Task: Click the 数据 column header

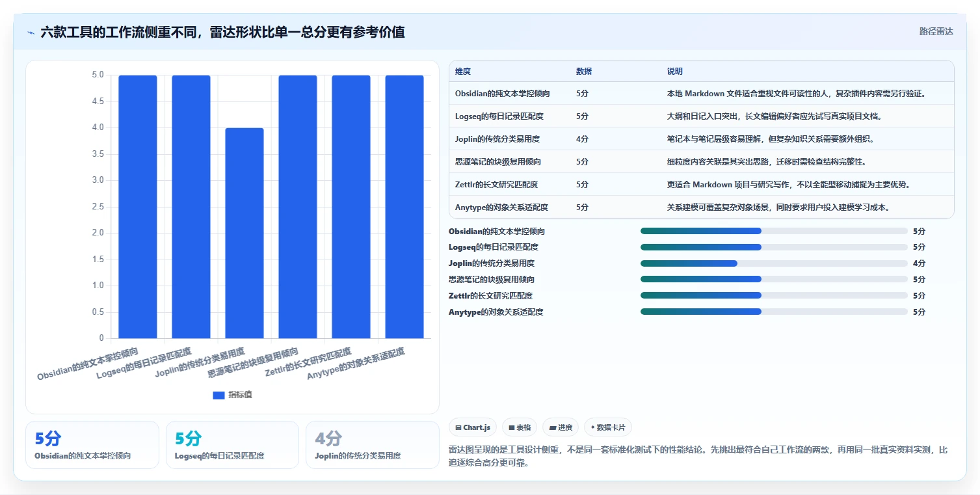Action: [x=584, y=72]
